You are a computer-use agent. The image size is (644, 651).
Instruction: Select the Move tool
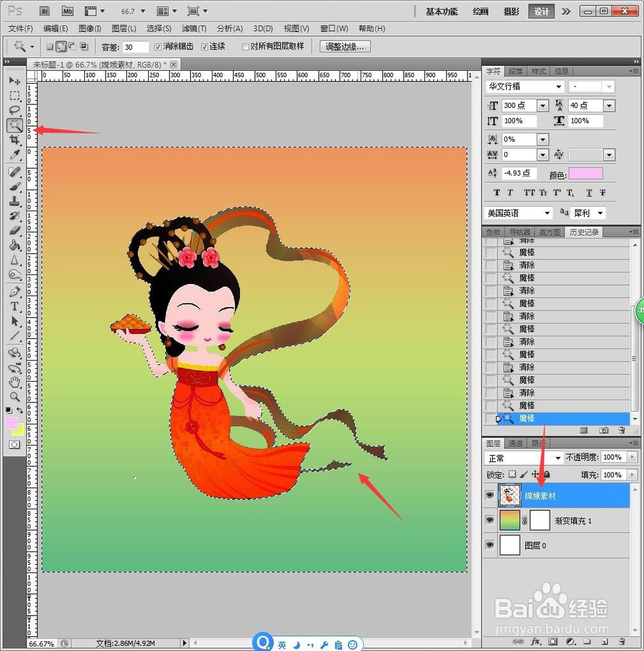click(15, 80)
